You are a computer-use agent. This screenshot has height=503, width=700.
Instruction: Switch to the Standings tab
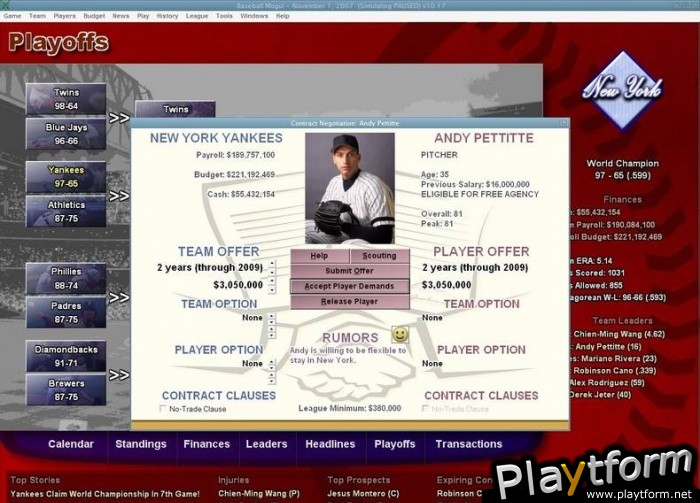[x=141, y=444]
